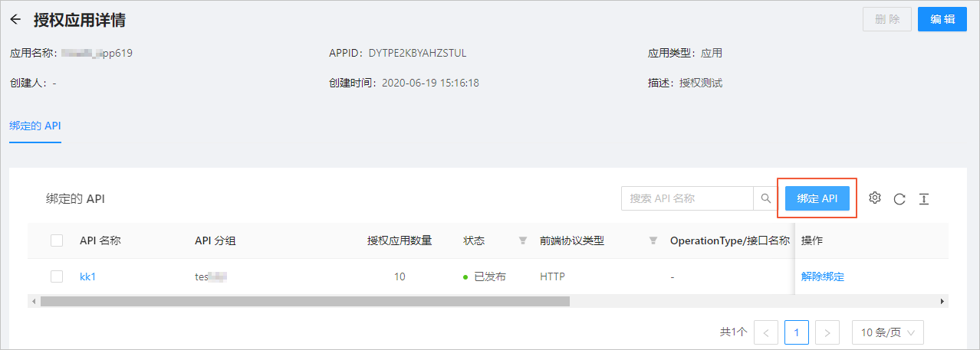Select page 1 in pagination
The height and width of the screenshot is (350, 980).
(797, 332)
